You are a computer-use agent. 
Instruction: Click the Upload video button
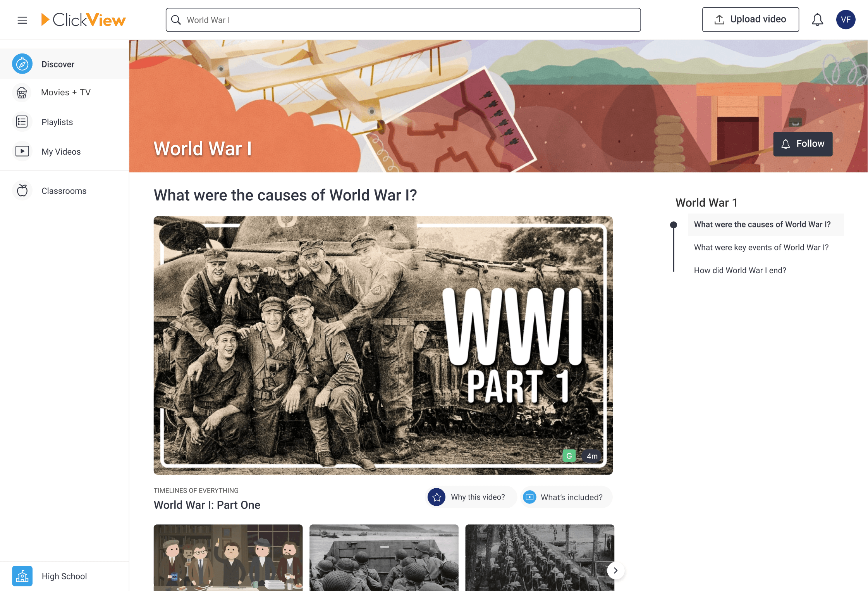(x=750, y=19)
